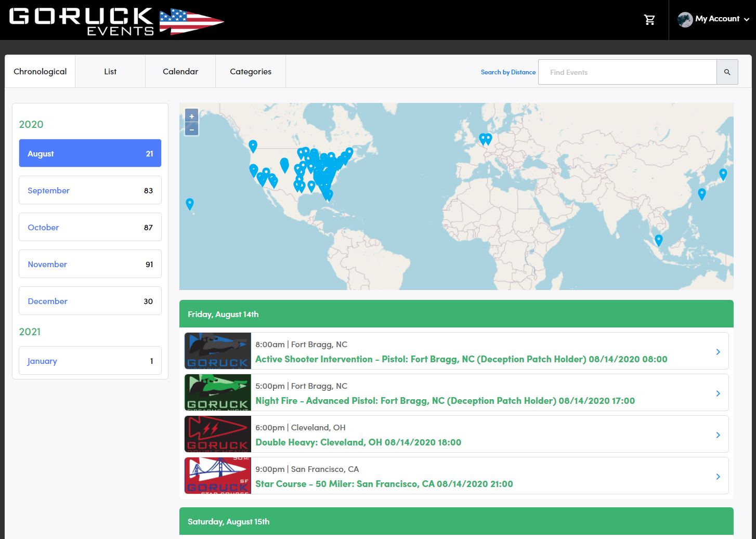Click the map pin in Hawaii
The image size is (756, 539).
point(189,203)
